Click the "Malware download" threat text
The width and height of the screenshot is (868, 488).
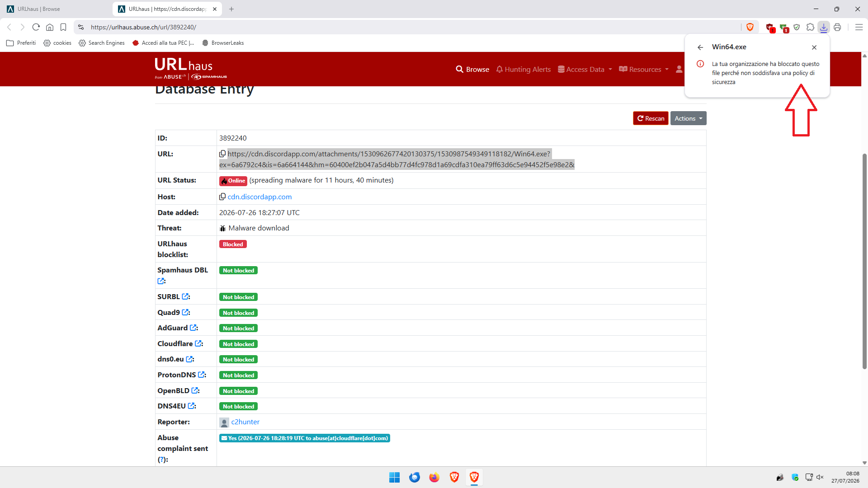point(259,228)
